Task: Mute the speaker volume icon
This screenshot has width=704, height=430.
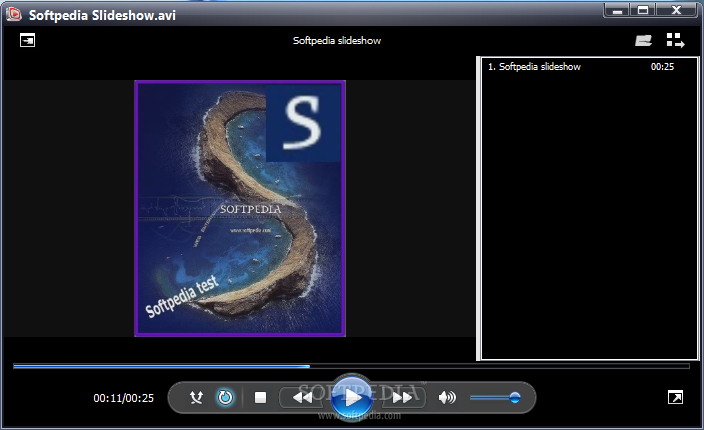Action: click(447, 397)
